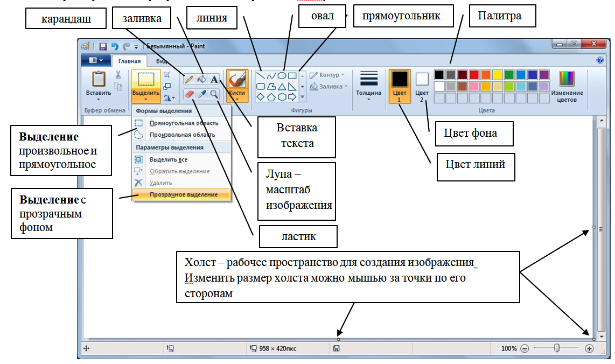The width and height of the screenshot is (615, 364).
Task: Select the Eraser tool
Action: [189, 94]
